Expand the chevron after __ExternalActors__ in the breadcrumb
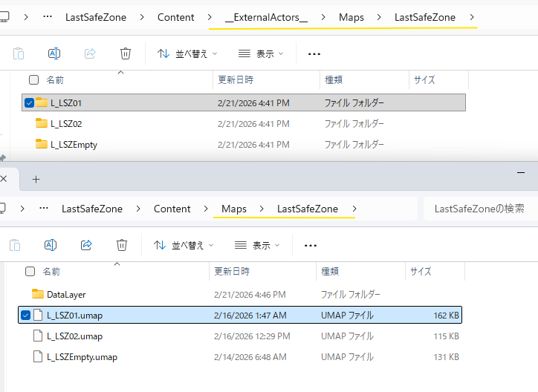The height and width of the screenshot is (392, 538). point(323,17)
